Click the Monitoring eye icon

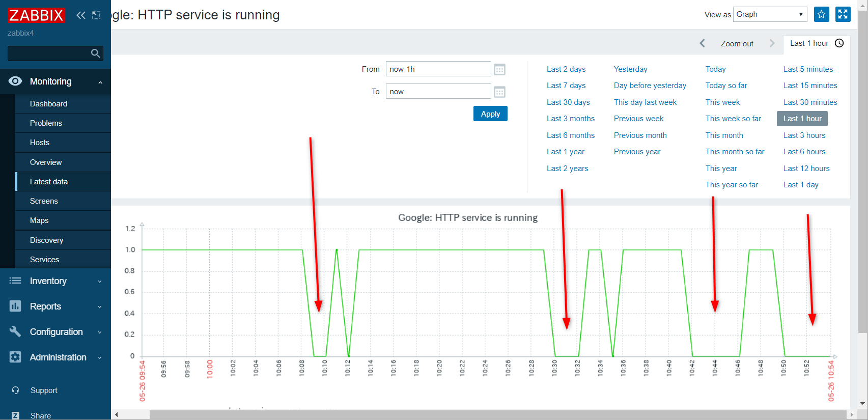click(15, 81)
